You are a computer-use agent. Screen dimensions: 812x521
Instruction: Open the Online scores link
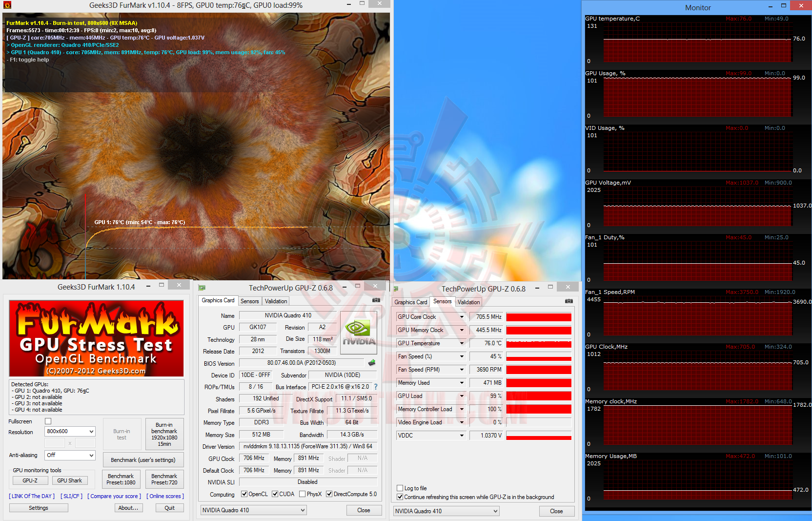click(x=165, y=496)
